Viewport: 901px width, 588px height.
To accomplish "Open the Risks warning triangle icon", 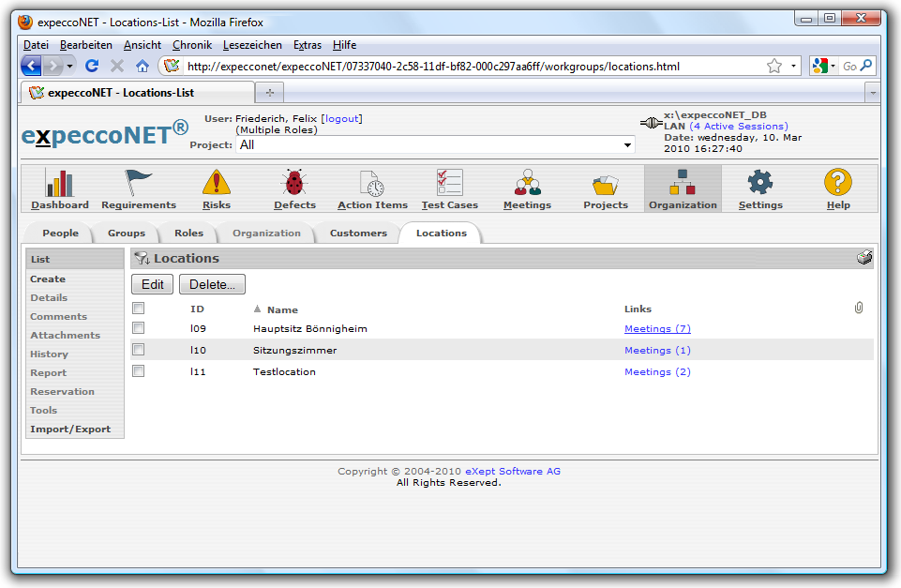I will (217, 183).
